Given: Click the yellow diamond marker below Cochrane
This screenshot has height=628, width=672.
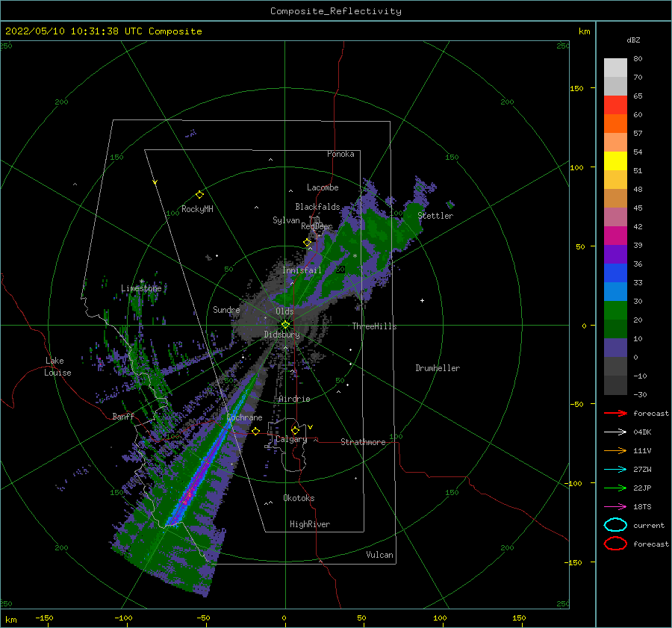Looking at the screenshot, I should (255, 431).
